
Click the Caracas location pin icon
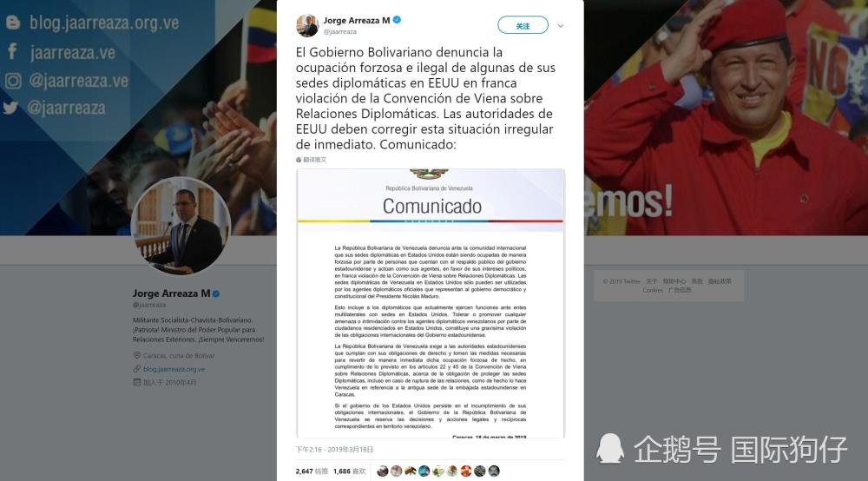[x=137, y=355]
